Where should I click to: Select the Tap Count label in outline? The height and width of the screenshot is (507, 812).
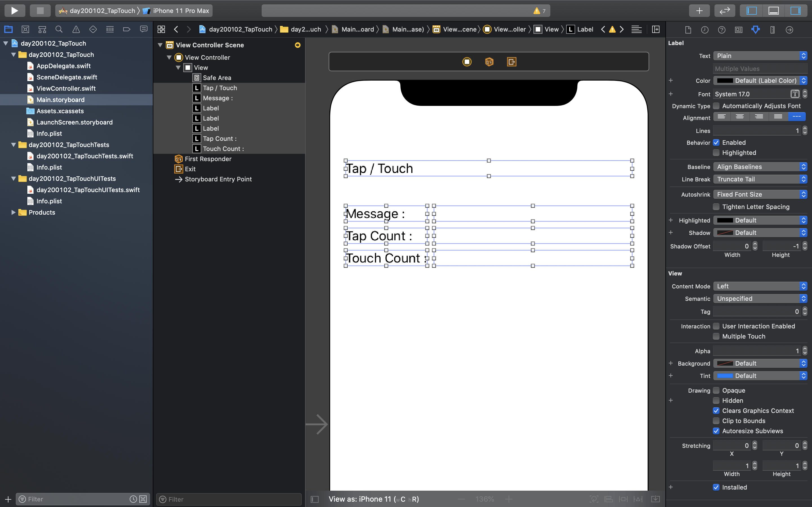[219, 139]
